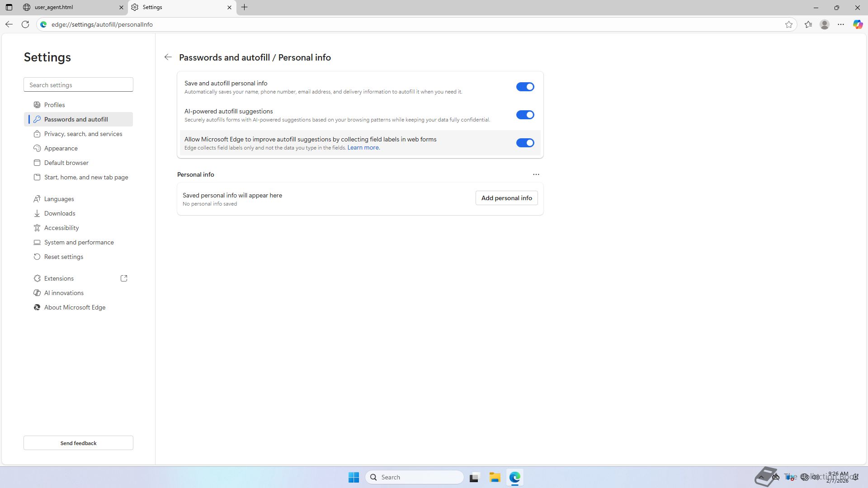
Task: Open File Explorer from the taskbar
Action: tap(495, 477)
